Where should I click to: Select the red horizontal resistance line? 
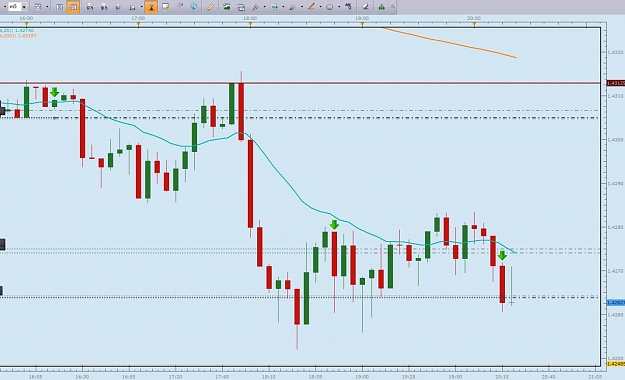point(299,83)
